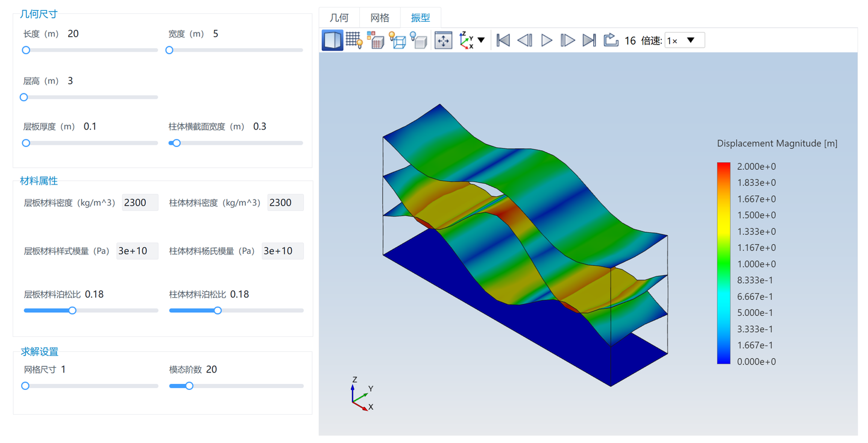Click the legend value 5.000e-1
The height and width of the screenshot is (443, 868).
point(756,313)
